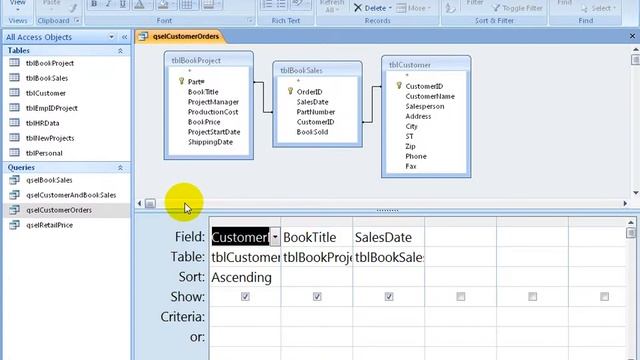Select tblBookSales table icon in navigation pane
Image resolution: width=640 pixels, height=360 pixels.
point(14,78)
